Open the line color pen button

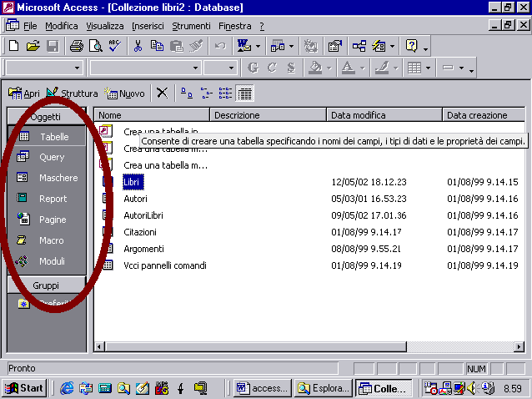click(382, 68)
